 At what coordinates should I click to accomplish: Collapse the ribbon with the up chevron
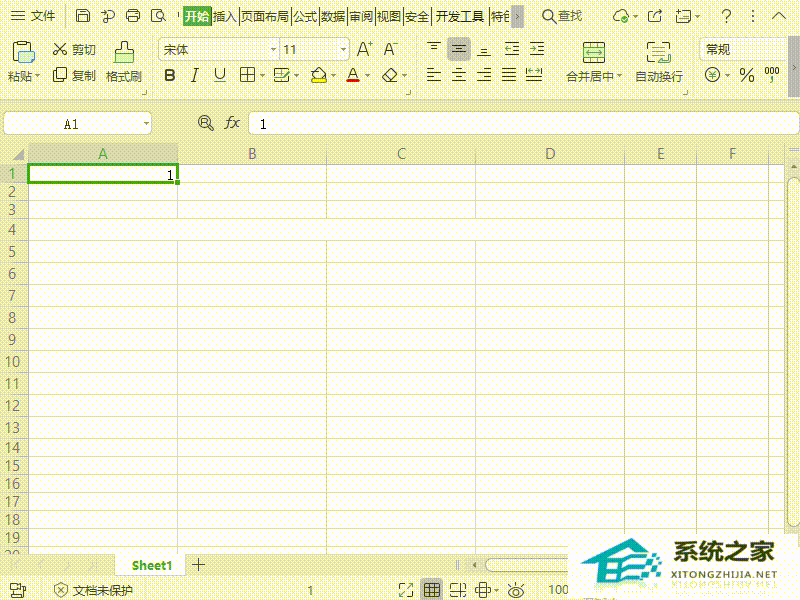(x=779, y=16)
